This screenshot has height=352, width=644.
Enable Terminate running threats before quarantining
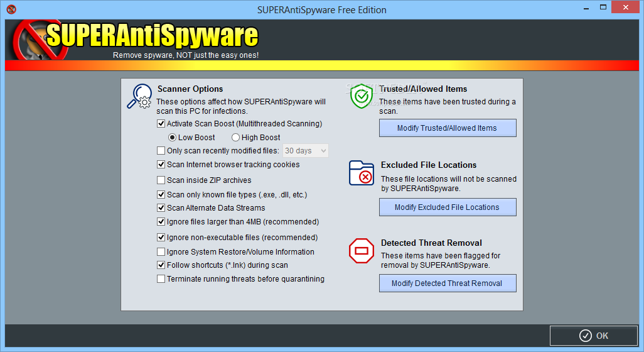pos(161,279)
